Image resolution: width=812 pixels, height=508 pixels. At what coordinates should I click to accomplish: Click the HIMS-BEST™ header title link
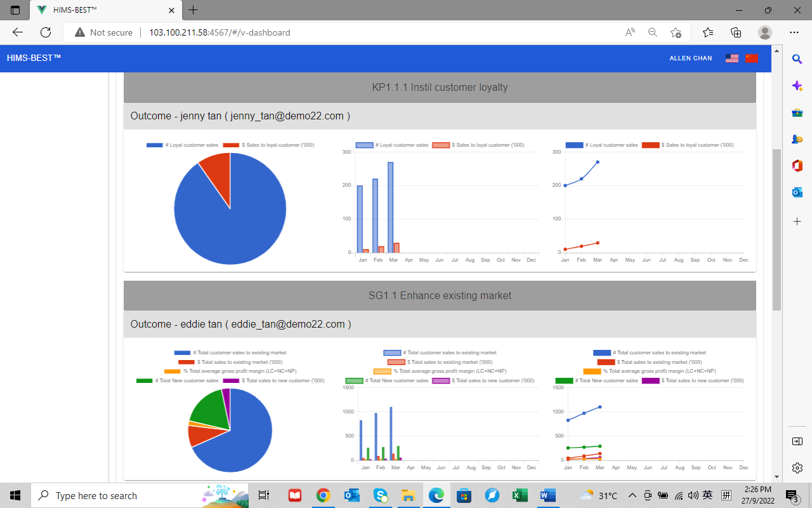(34, 58)
